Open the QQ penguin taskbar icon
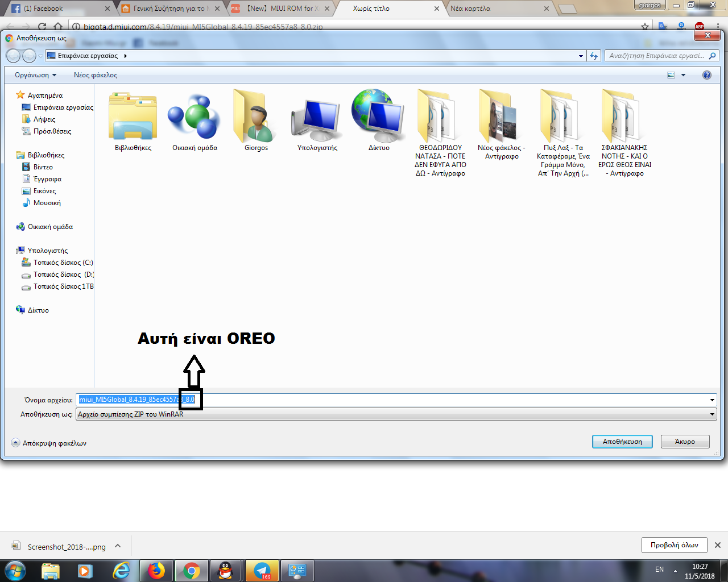Viewport: 728px width, 582px height. [x=226, y=570]
